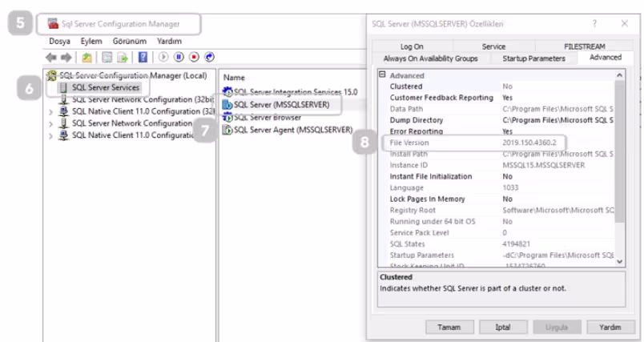The height and width of the screenshot is (342, 644).
Task: Click the Name column header
Action: 234,78
